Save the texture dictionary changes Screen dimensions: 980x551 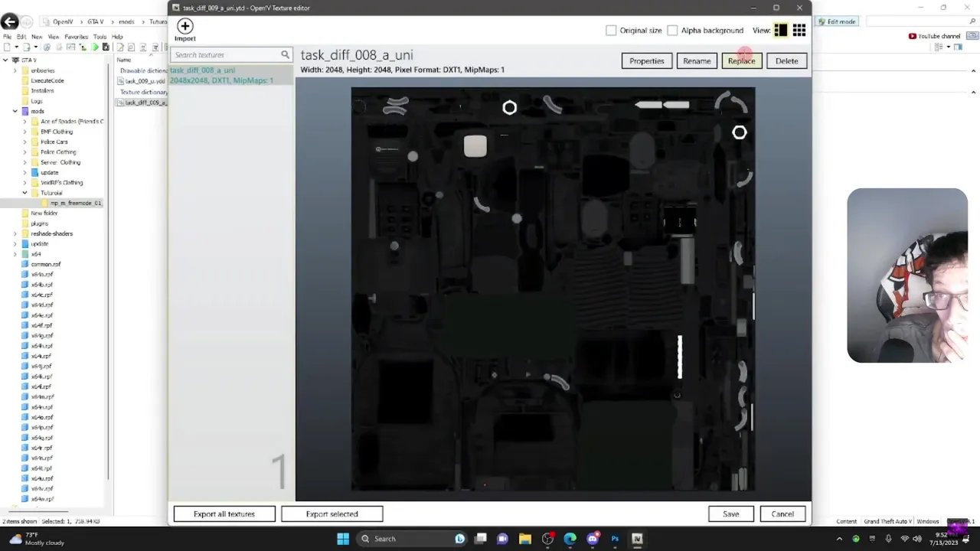coord(731,514)
